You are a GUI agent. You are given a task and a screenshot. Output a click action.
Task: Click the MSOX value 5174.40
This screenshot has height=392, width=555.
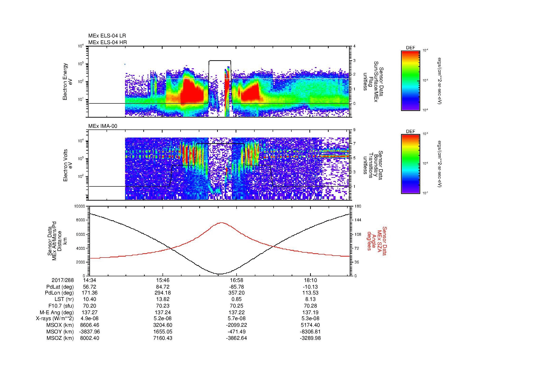tap(310, 325)
